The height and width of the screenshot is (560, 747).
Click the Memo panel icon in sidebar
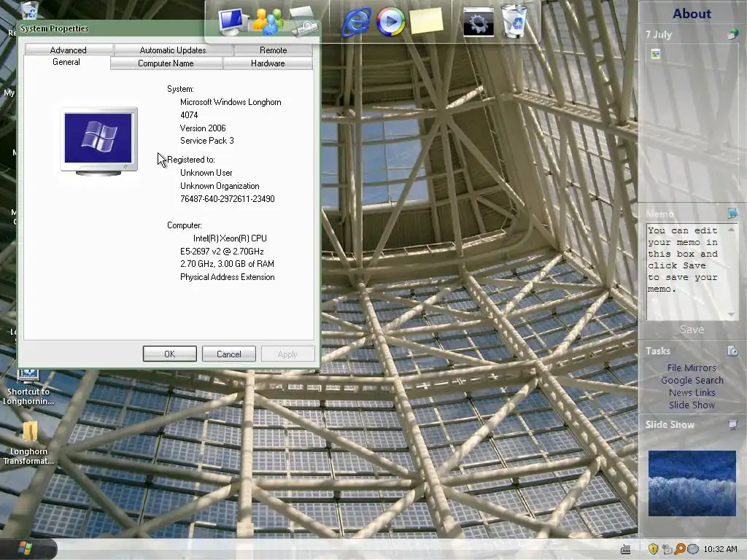click(x=732, y=212)
